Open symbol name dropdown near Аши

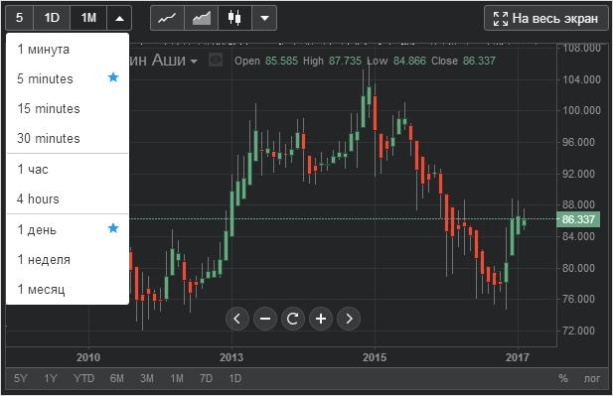pyautogui.click(x=194, y=61)
